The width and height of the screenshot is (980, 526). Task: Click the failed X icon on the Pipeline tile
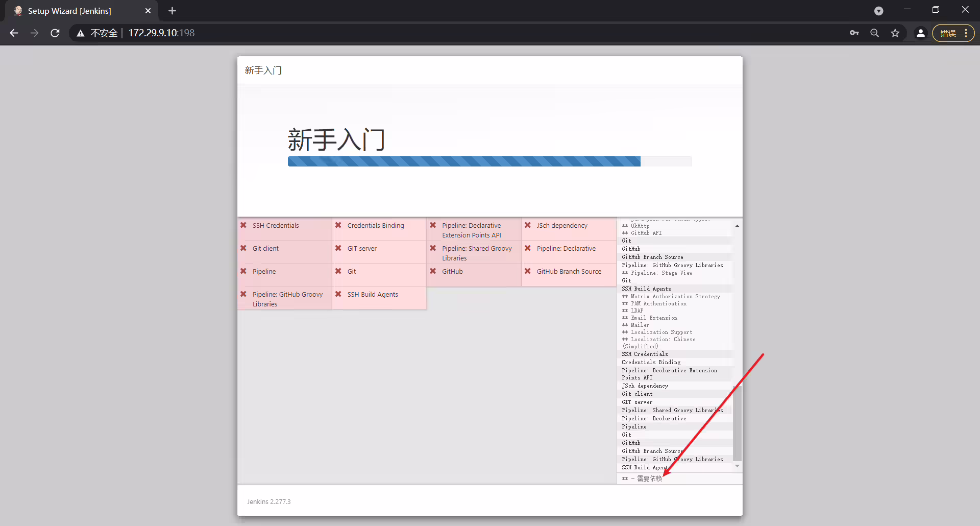[243, 271]
